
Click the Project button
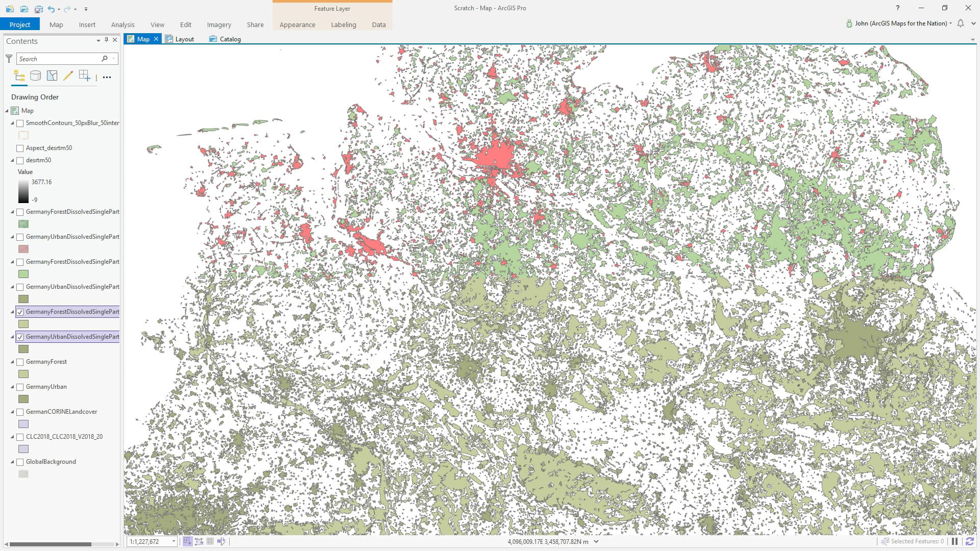click(20, 24)
